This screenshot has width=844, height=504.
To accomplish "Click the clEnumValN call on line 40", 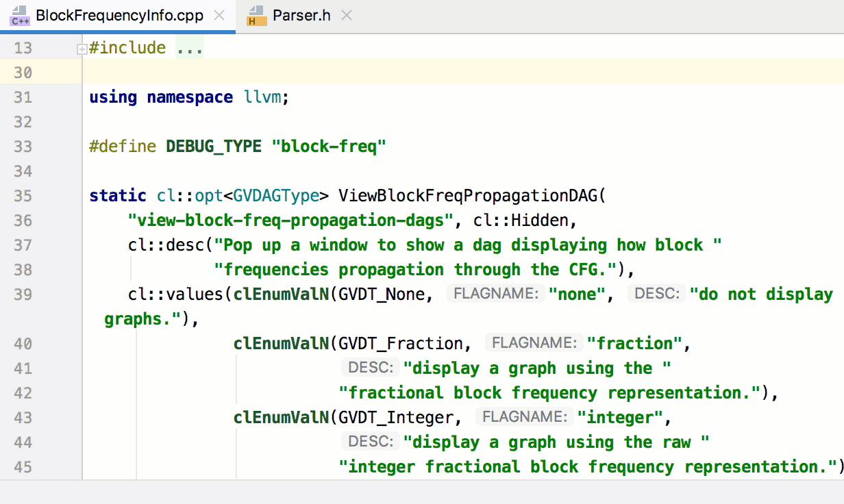I will 280,342.
